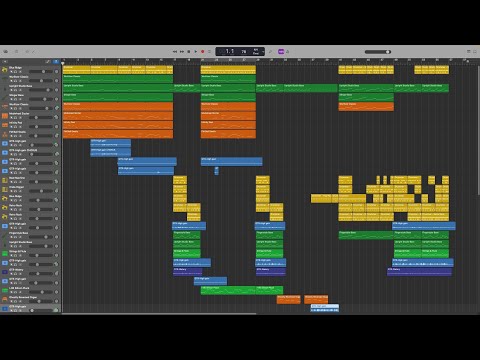Mute the GTR-High gain CHORUS track

pos(11,155)
